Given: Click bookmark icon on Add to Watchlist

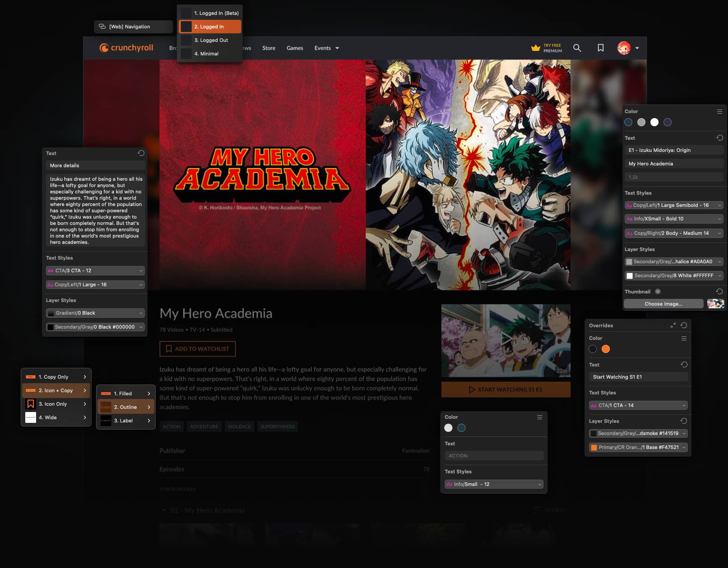Looking at the screenshot, I should coord(169,349).
